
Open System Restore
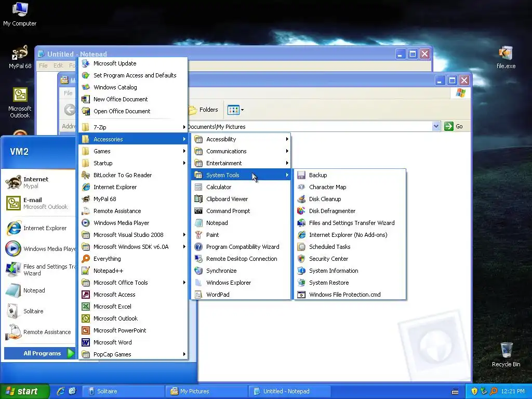pos(350,283)
